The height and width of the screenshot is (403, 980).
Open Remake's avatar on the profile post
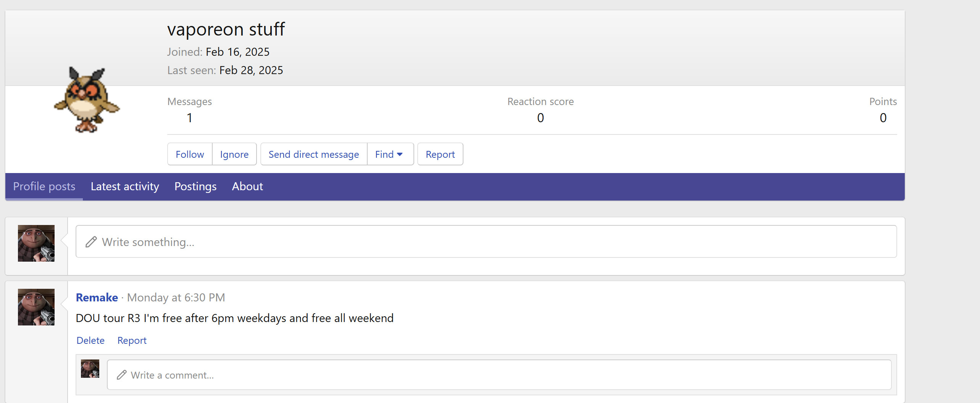(x=36, y=307)
